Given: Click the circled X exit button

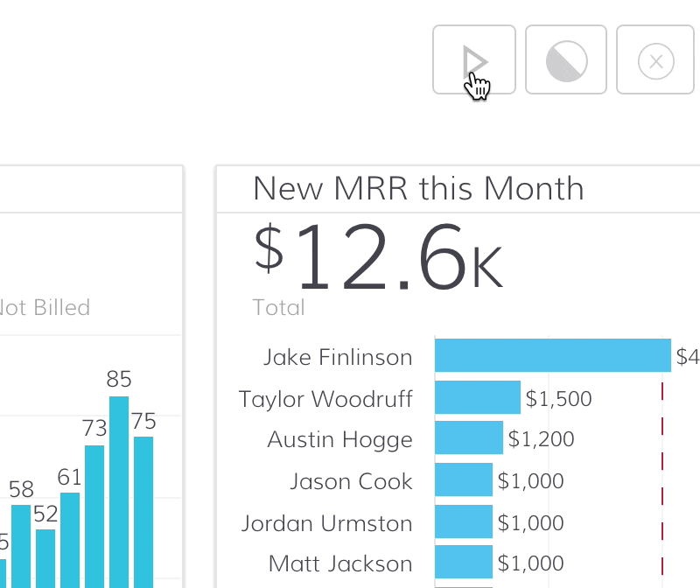Looking at the screenshot, I should coord(656,60).
